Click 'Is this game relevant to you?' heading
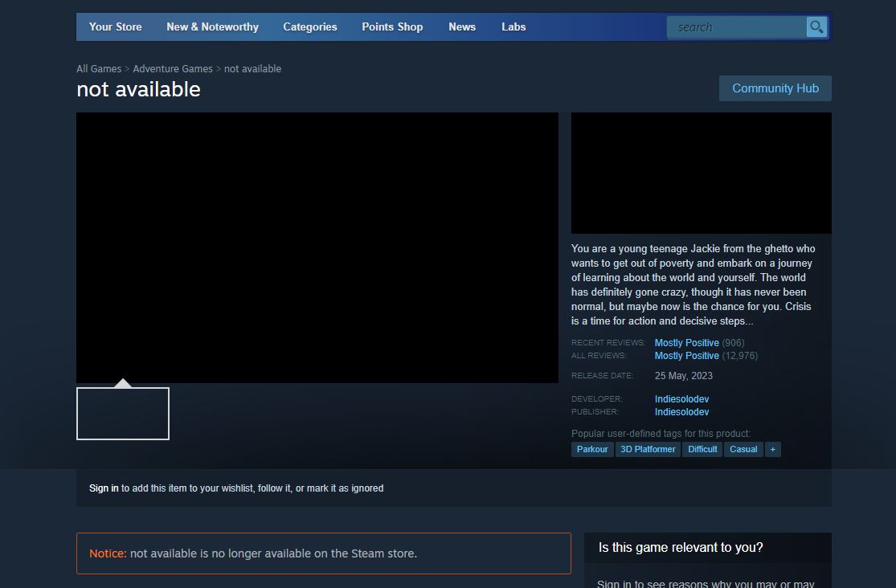This screenshot has height=588, width=896. tap(681, 547)
